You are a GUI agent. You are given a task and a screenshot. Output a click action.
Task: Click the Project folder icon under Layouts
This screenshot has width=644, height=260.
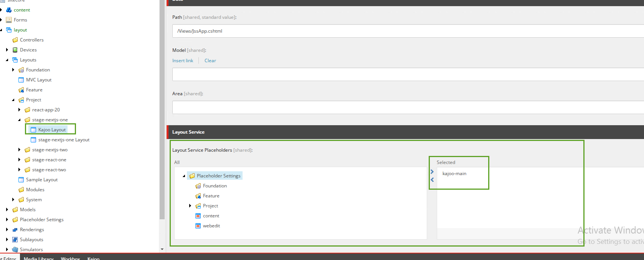click(21, 100)
